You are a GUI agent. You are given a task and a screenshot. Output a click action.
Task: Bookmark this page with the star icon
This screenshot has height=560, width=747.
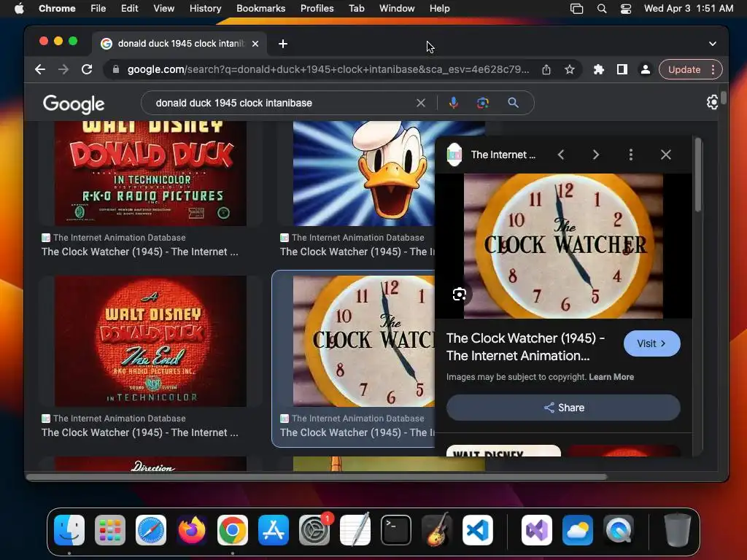pos(569,69)
